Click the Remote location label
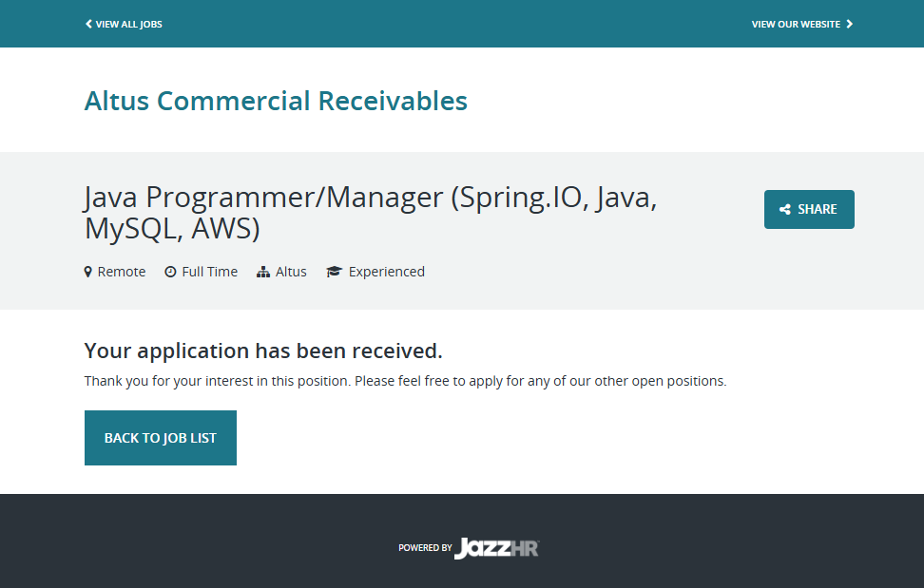 tap(122, 272)
